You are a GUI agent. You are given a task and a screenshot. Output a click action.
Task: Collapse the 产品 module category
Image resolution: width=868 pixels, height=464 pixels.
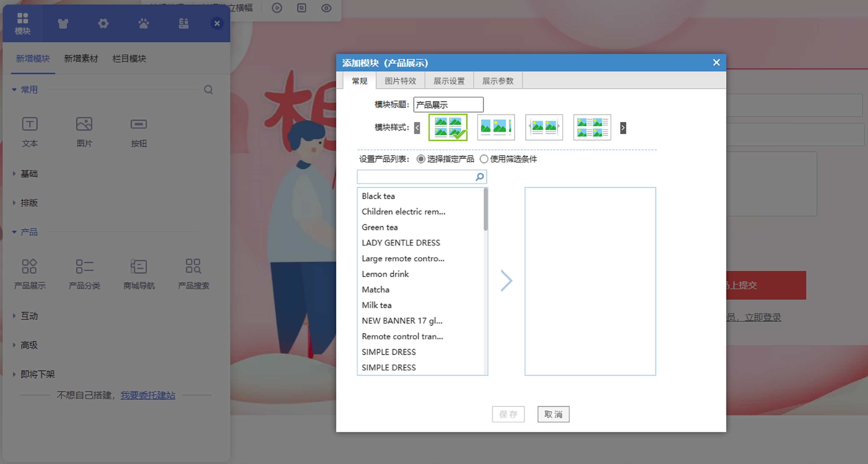click(x=29, y=232)
